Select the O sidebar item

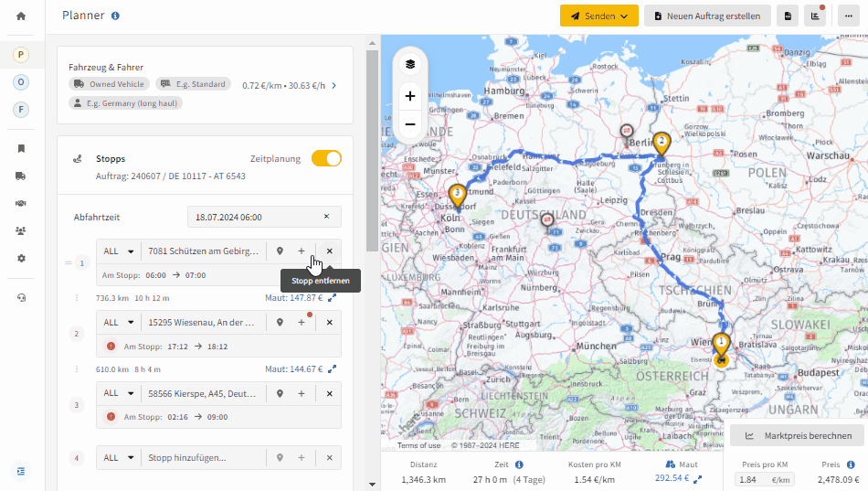click(x=21, y=82)
